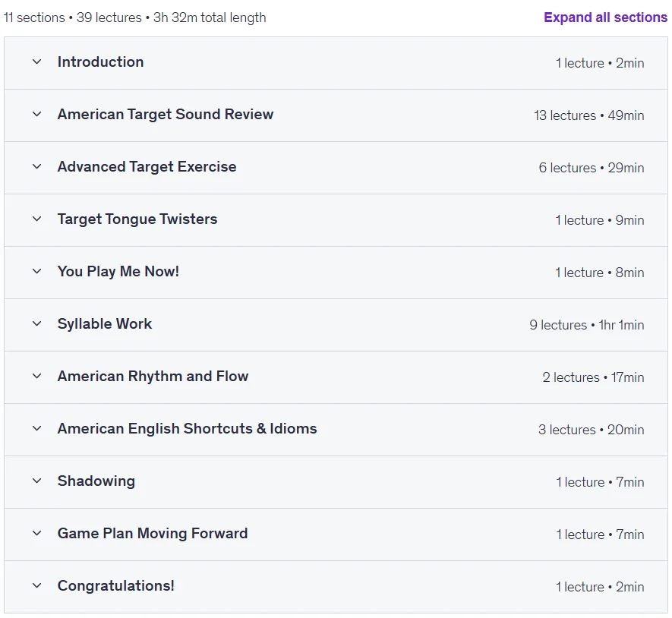Screen dimensions: 672x618
Task: Select the Shadowing section title
Action: pyautogui.click(x=96, y=481)
